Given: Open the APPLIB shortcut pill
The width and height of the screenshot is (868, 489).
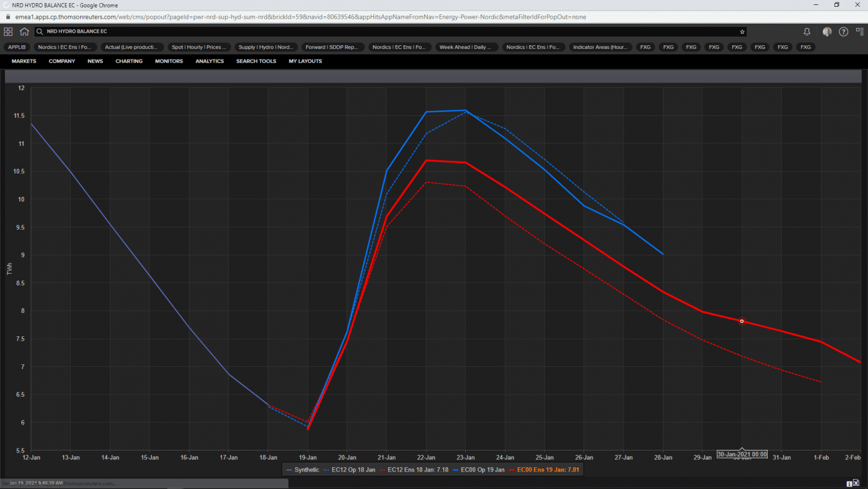Looking at the screenshot, I should 17,47.
